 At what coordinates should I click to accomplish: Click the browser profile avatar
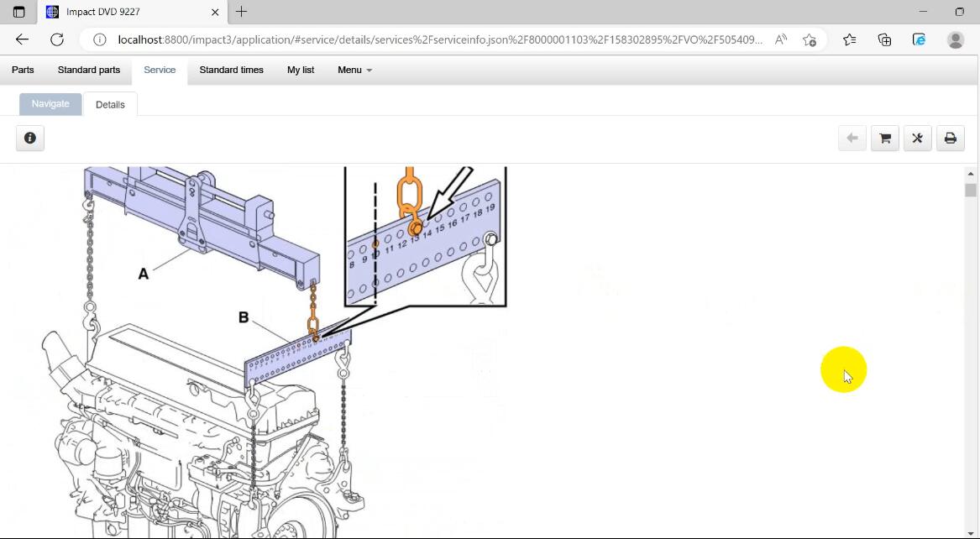pos(955,39)
